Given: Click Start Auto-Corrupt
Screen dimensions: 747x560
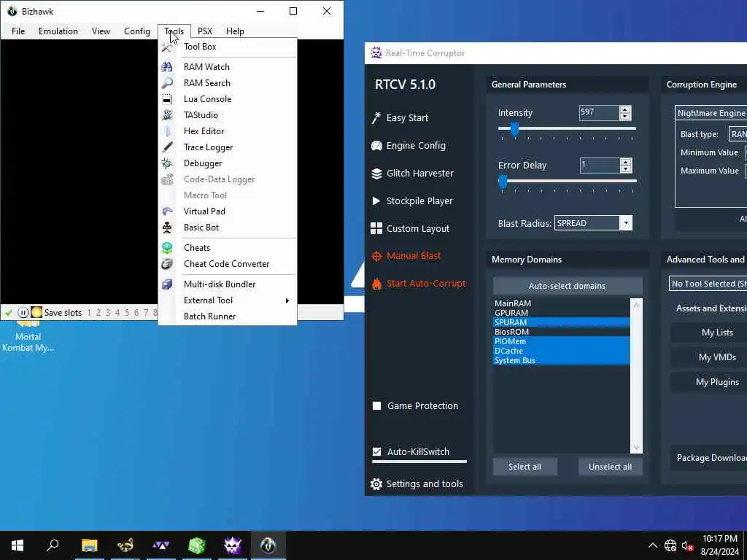Looking at the screenshot, I should 418,284.
